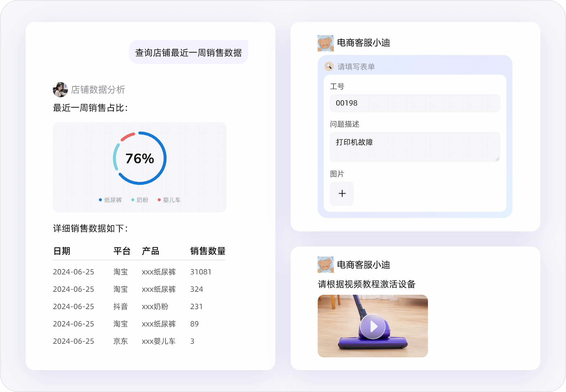Click the 76% donut chart center

140,158
